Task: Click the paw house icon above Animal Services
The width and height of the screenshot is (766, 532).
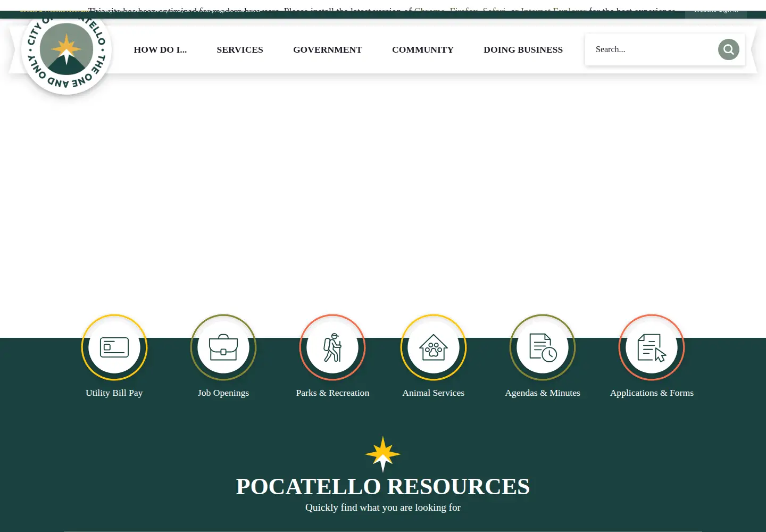Action: 434,347
